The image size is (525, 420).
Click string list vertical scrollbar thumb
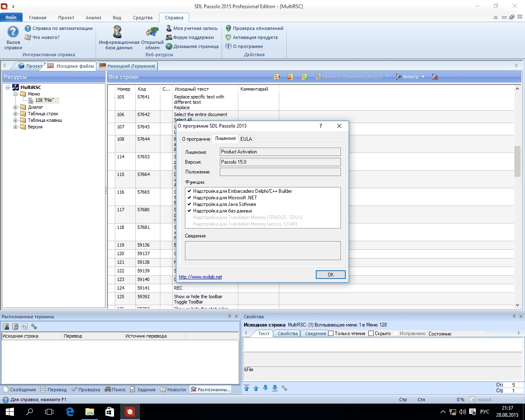(517, 162)
